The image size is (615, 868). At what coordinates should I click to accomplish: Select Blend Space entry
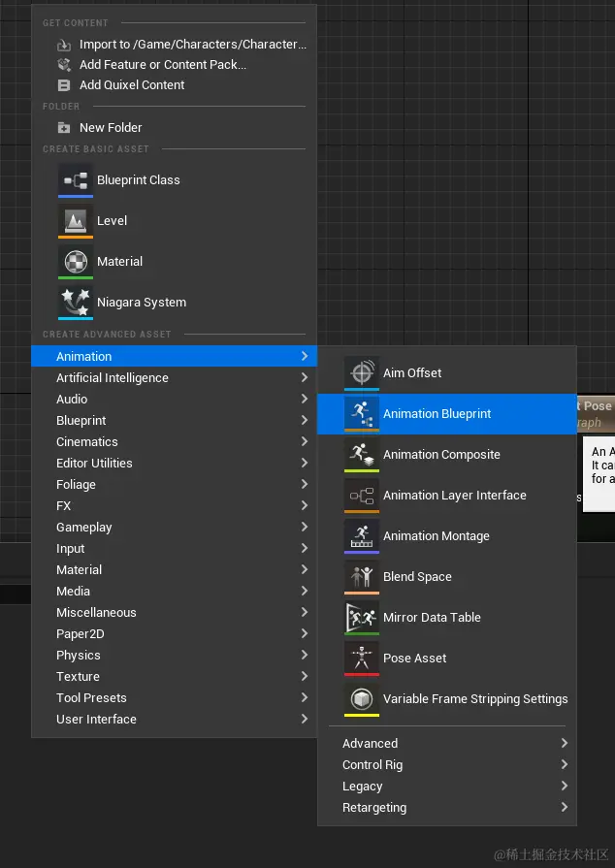point(447,577)
